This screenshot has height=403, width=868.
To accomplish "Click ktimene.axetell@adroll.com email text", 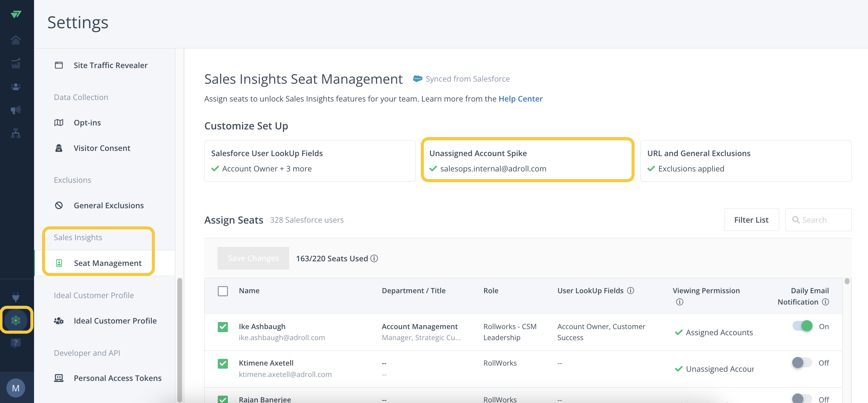I will (285, 374).
